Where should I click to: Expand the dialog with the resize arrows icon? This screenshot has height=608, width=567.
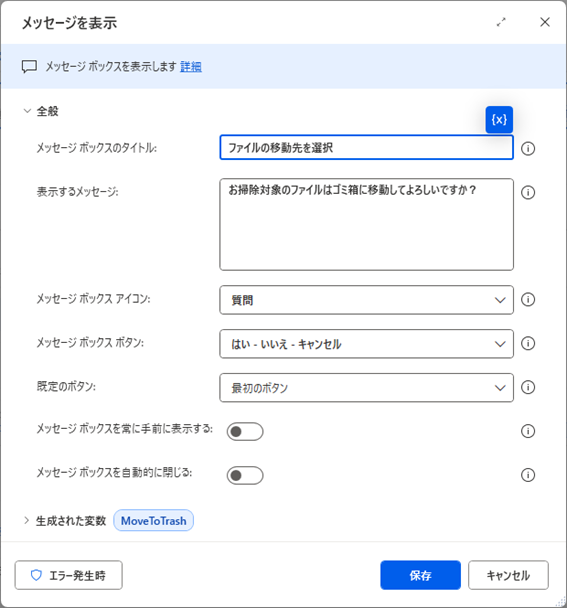(501, 22)
